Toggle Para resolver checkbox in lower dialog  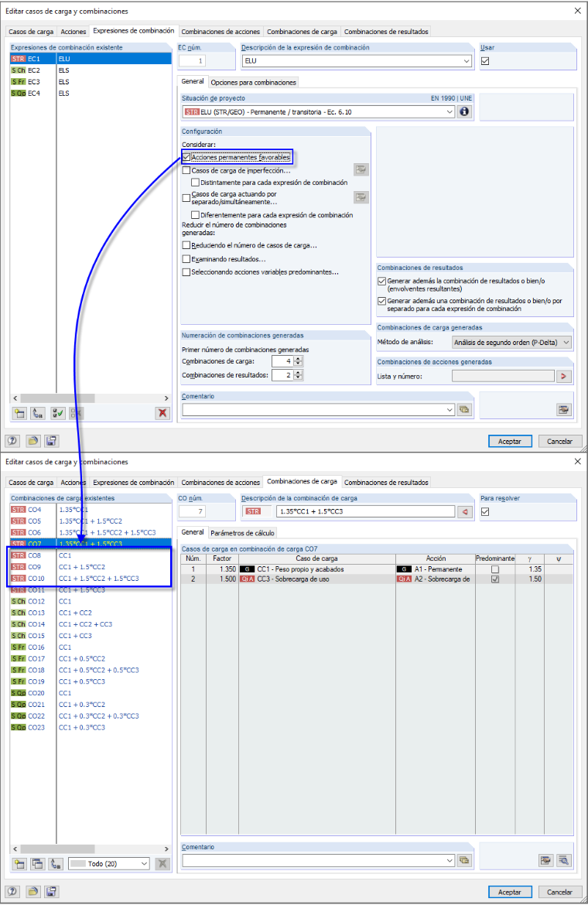tap(485, 511)
